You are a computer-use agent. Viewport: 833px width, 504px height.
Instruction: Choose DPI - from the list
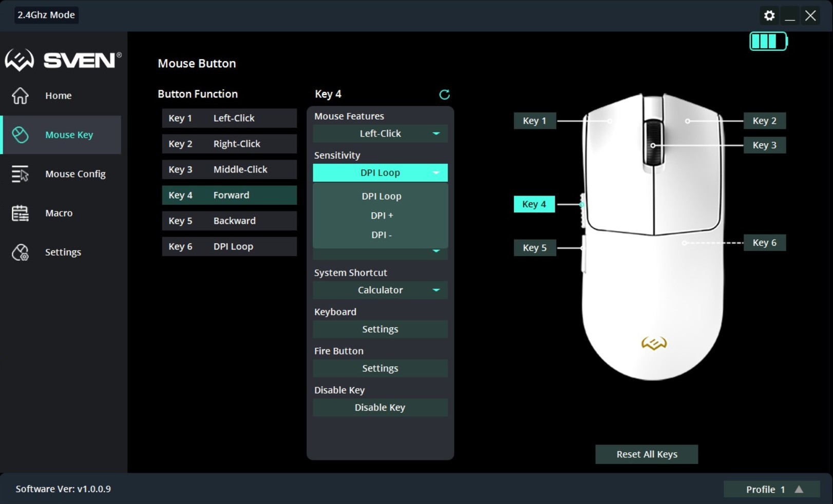pyautogui.click(x=381, y=235)
